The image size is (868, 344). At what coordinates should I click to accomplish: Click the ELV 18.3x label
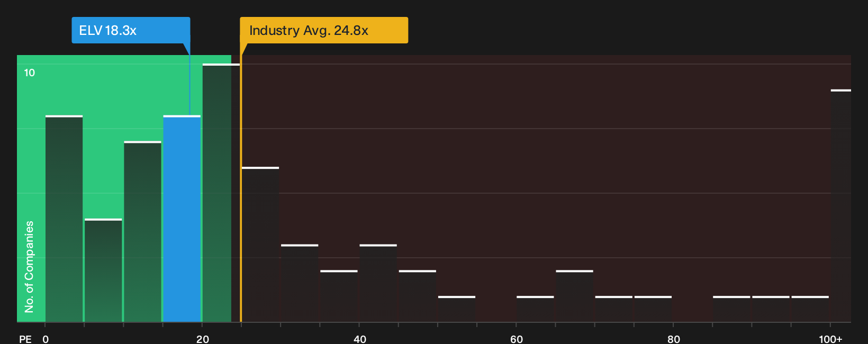pos(131,30)
